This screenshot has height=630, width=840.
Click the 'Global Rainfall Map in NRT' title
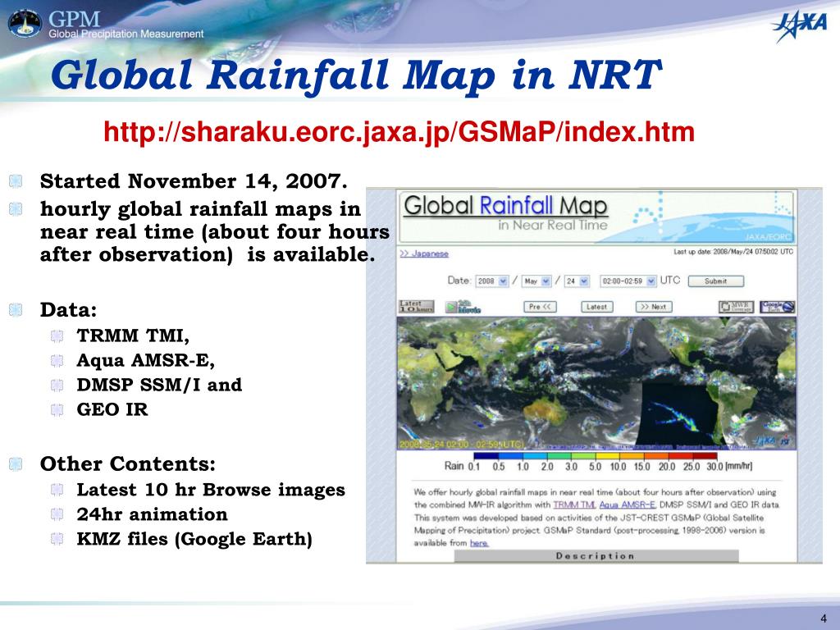pyautogui.click(x=356, y=75)
